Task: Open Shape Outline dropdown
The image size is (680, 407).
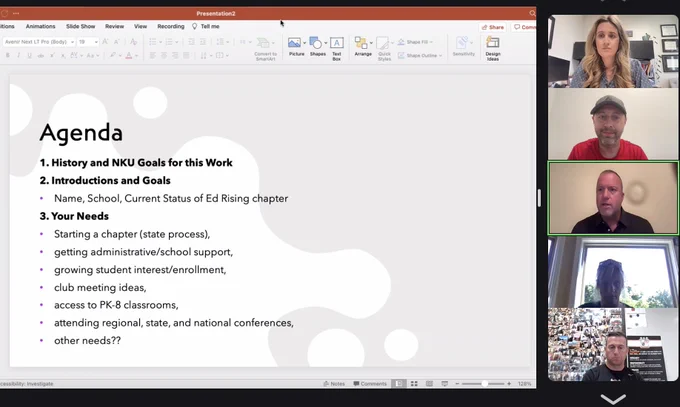Action: pos(419,55)
